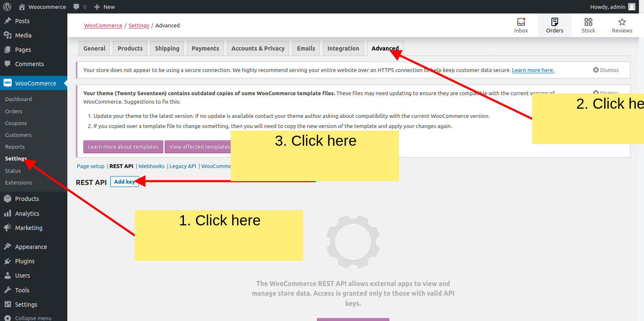Open Customers submenu item

tap(18, 135)
